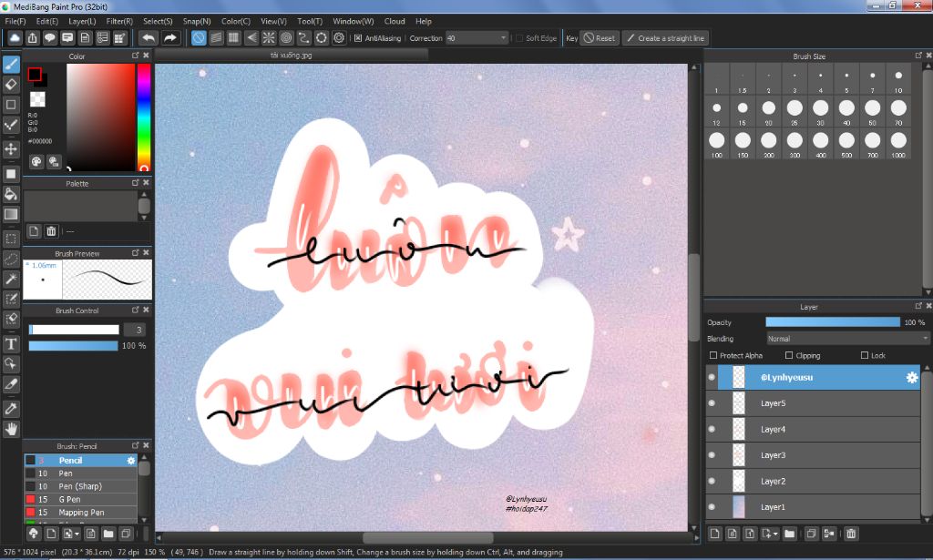Click the Redo arrow in the toolbar
Image resolution: width=933 pixels, height=560 pixels.
coord(170,38)
